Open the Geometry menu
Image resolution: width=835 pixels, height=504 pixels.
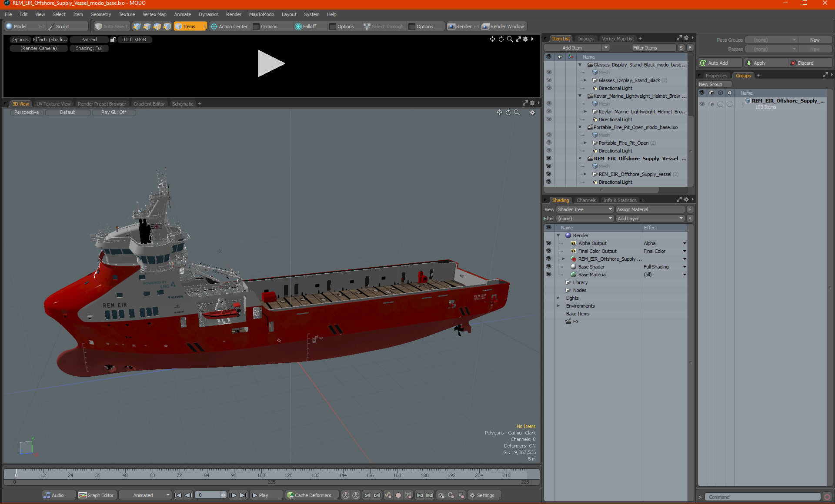click(100, 14)
